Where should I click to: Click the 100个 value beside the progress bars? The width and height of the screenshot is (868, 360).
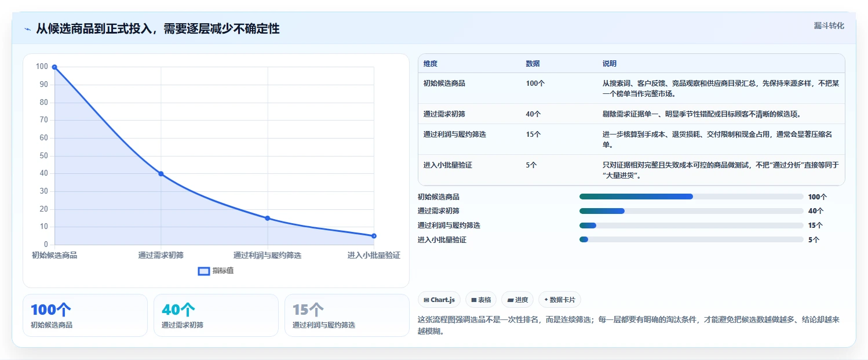click(818, 197)
